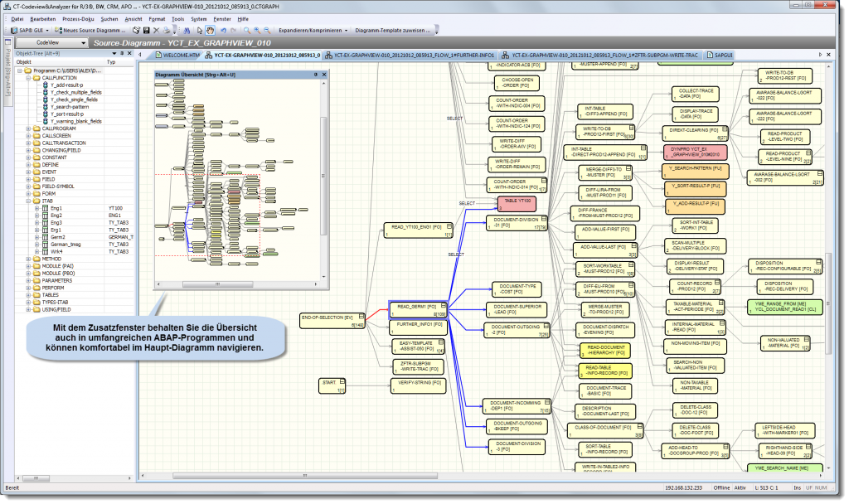The width and height of the screenshot is (849, 504).
Task: Undo the last action via toolbar arrow
Action: coord(223,30)
